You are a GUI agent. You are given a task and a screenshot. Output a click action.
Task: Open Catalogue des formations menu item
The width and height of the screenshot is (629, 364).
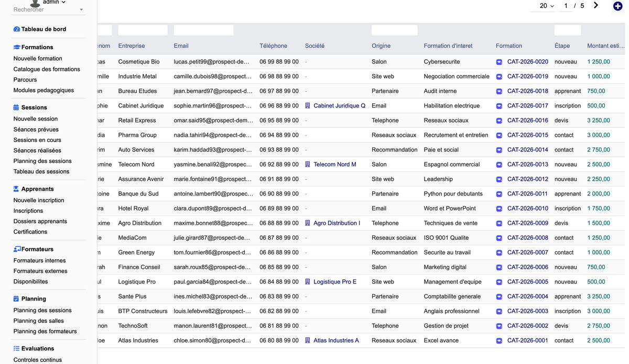point(47,69)
